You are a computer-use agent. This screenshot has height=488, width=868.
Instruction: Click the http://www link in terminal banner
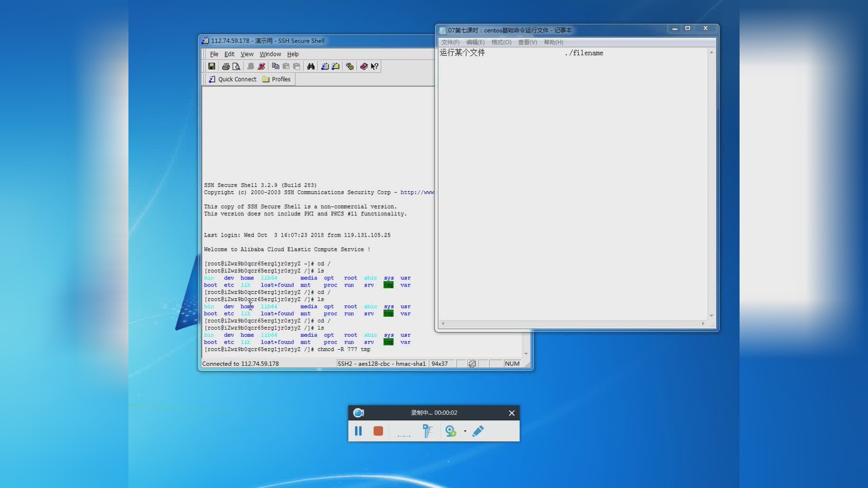(x=417, y=192)
